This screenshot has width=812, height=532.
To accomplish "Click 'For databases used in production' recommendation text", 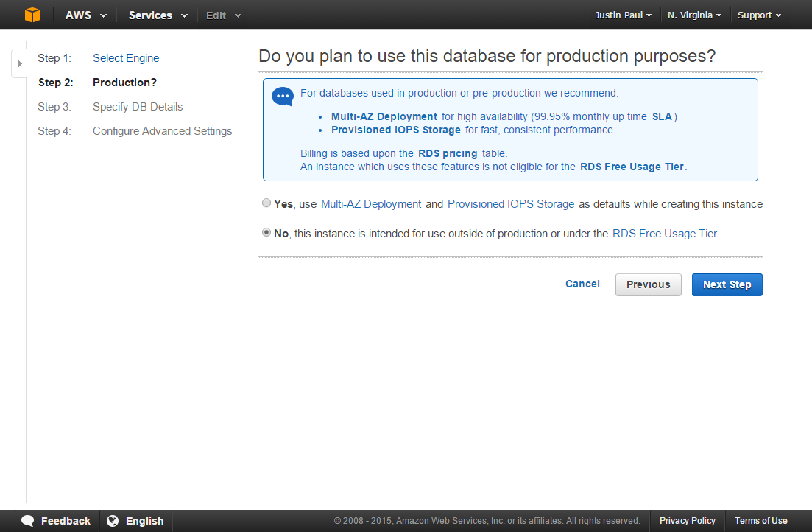I will pos(459,94).
